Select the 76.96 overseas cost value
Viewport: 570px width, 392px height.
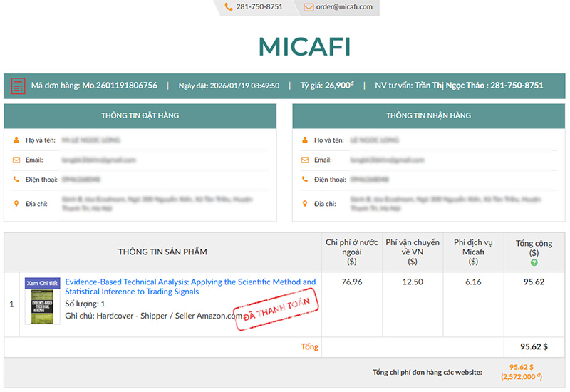[351, 282]
